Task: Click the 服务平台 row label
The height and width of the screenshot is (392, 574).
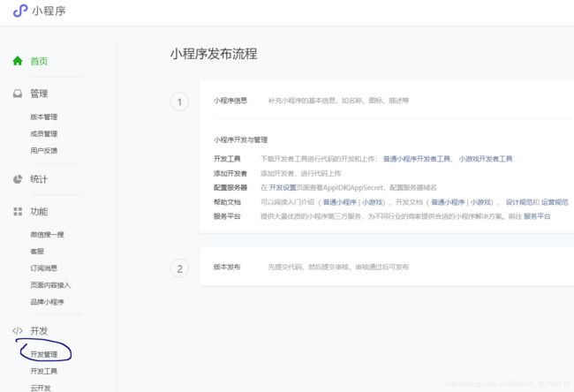Action: pos(227,216)
